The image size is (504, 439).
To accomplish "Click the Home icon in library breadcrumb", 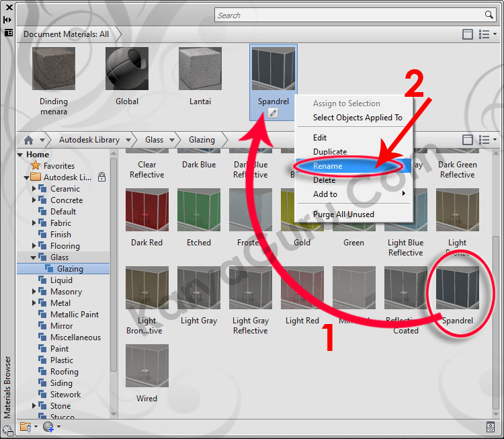I will click(28, 140).
